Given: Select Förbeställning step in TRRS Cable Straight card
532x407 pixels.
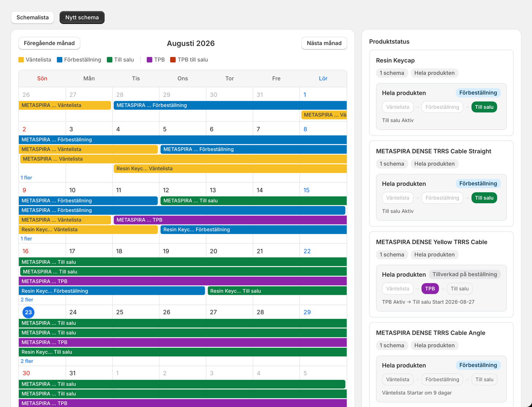Looking at the screenshot, I should [442, 198].
